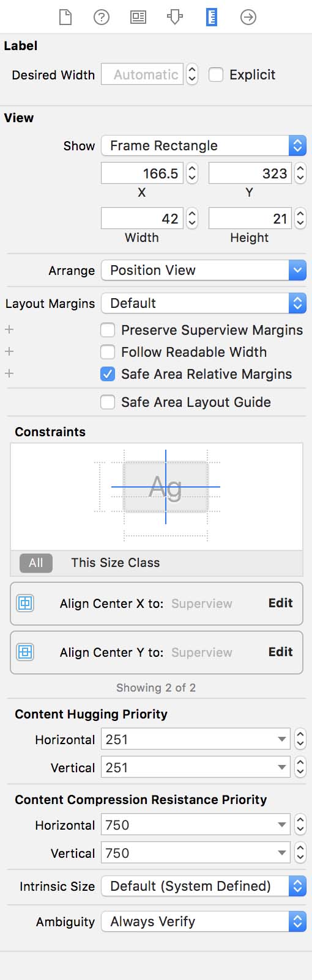Open the Quick Help inspector
Image resolution: width=312 pixels, height=980 pixels.
(102, 17)
